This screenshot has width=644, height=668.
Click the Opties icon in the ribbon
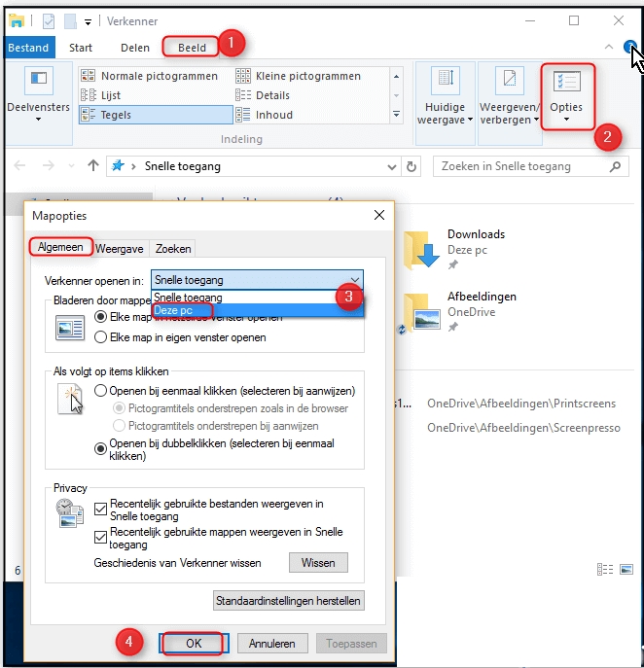[565, 82]
